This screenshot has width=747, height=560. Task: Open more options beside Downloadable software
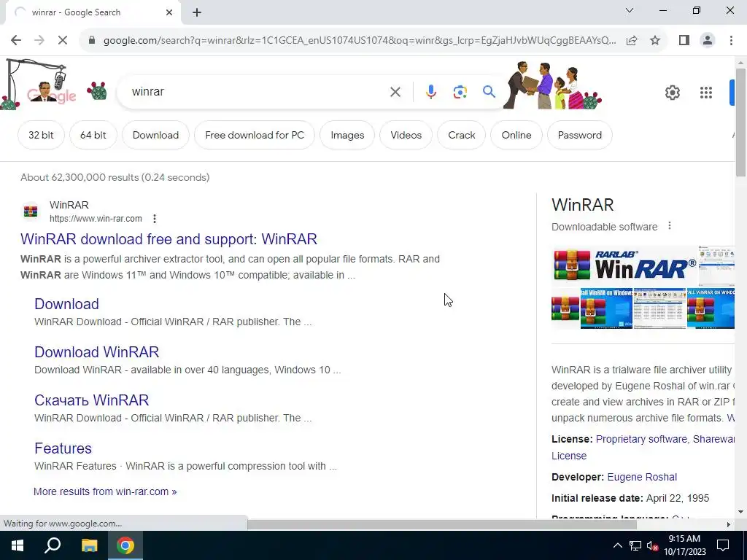pyautogui.click(x=670, y=226)
